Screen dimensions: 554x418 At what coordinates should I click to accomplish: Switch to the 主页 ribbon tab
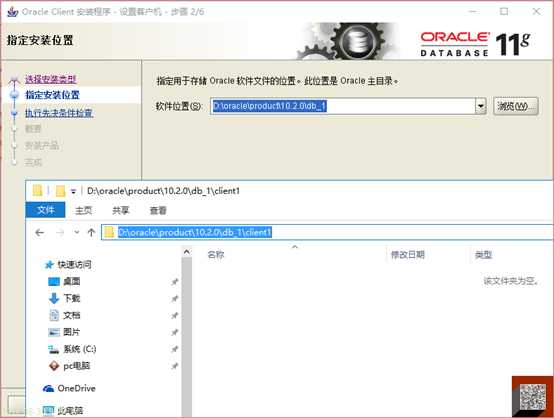click(x=84, y=211)
